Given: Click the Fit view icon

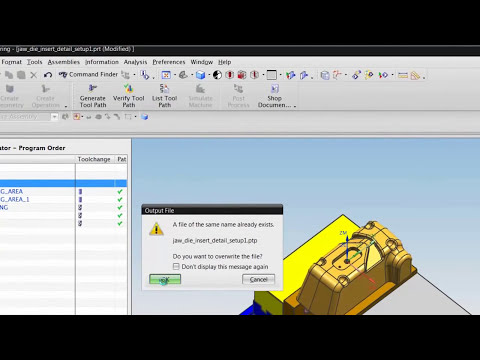Looking at the screenshot, I should (166, 75).
